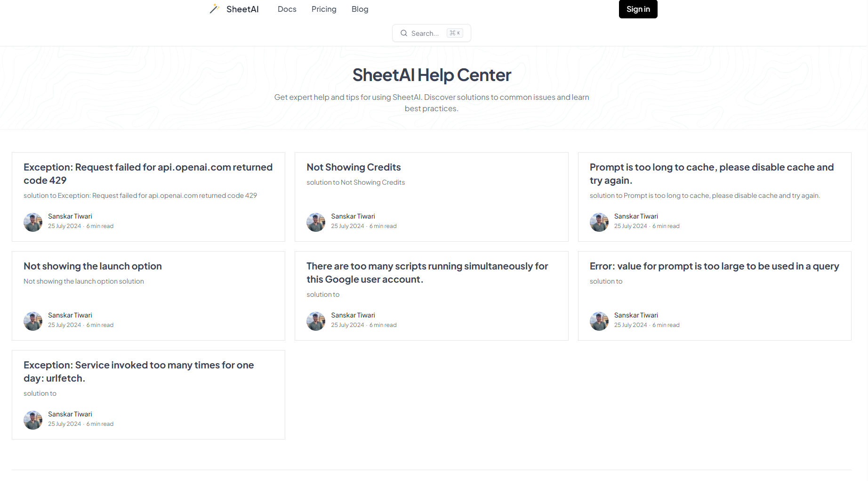Click the SheetAI magic wand logo icon
The height and width of the screenshot is (481, 868).
tap(215, 9)
